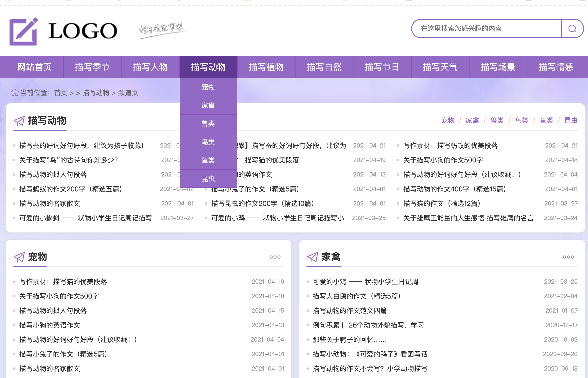Open 写作素材：描写猫的优美段落 in 宠物 panel
This screenshot has width=588, height=378.
(x=63, y=282)
